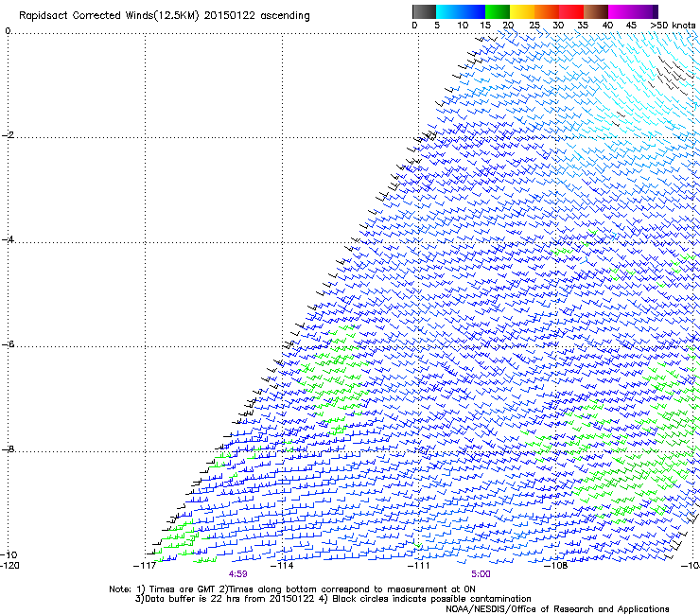Click the latitude axis label '-6'
700x615 pixels.
pyautogui.click(x=8, y=344)
